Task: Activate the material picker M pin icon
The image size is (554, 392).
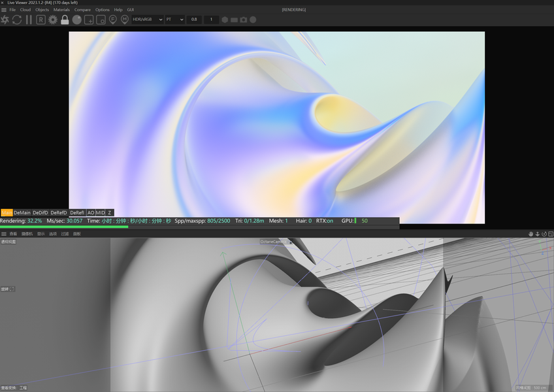Action: 125,20
